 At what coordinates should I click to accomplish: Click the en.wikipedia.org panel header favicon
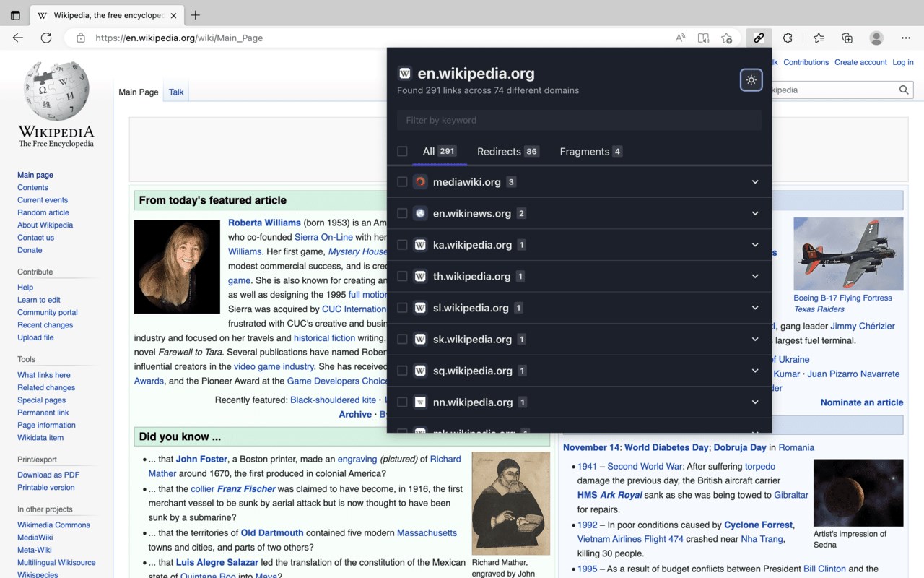405,73
